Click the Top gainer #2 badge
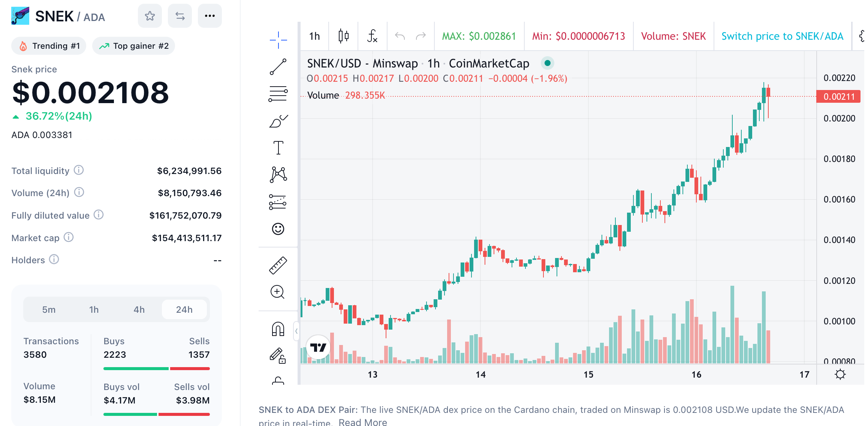The height and width of the screenshot is (426, 868). [x=133, y=46]
